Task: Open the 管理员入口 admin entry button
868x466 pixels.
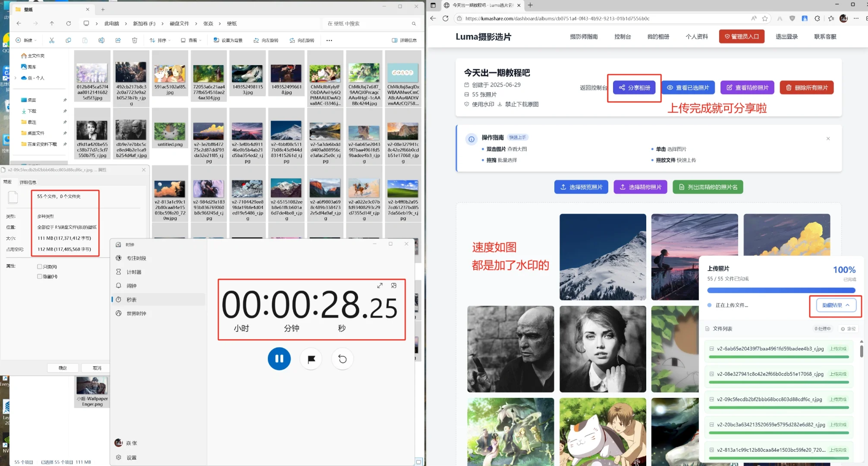Action: click(742, 36)
